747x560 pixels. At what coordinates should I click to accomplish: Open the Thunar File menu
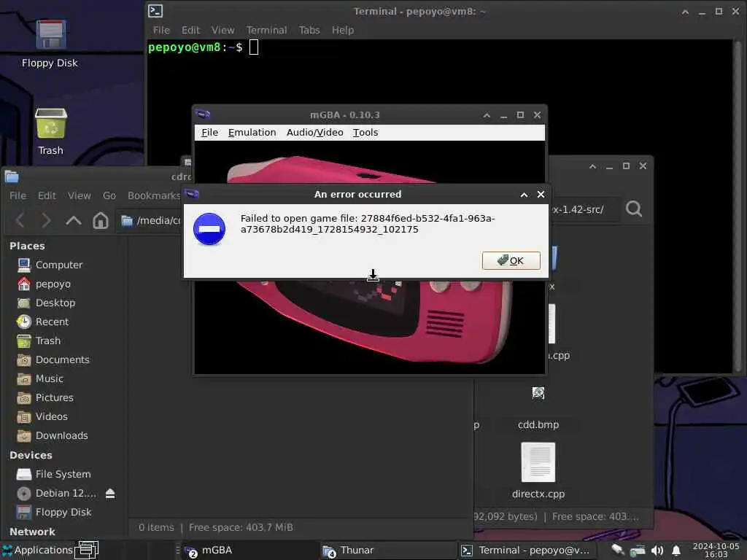point(18,195)
